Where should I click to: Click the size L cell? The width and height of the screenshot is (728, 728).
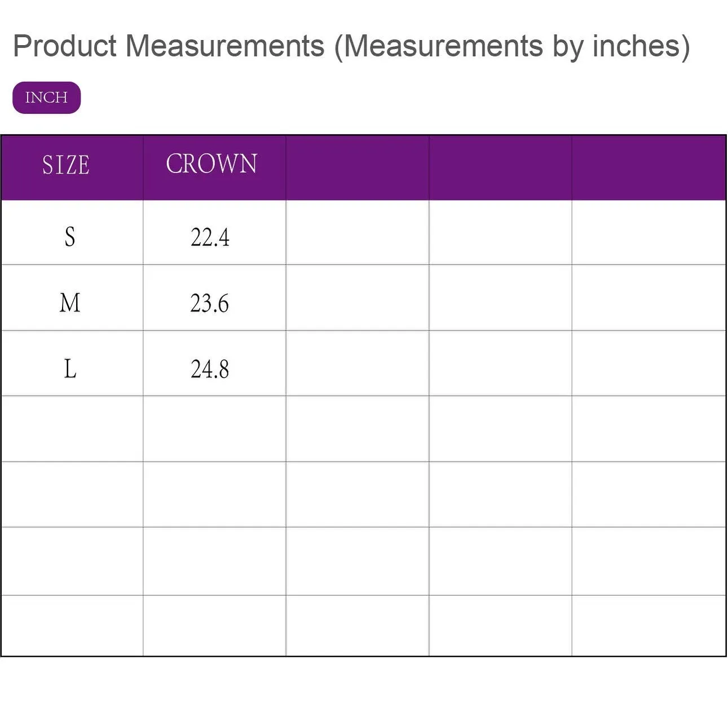click(70, 369)
